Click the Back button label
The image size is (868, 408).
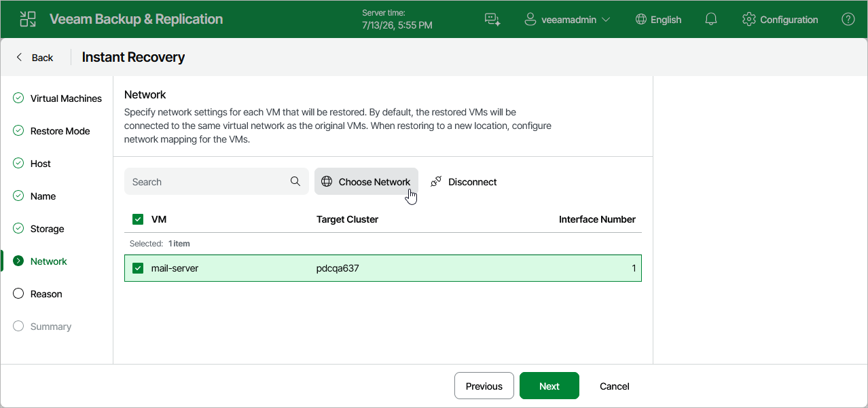tap(42, 58)
